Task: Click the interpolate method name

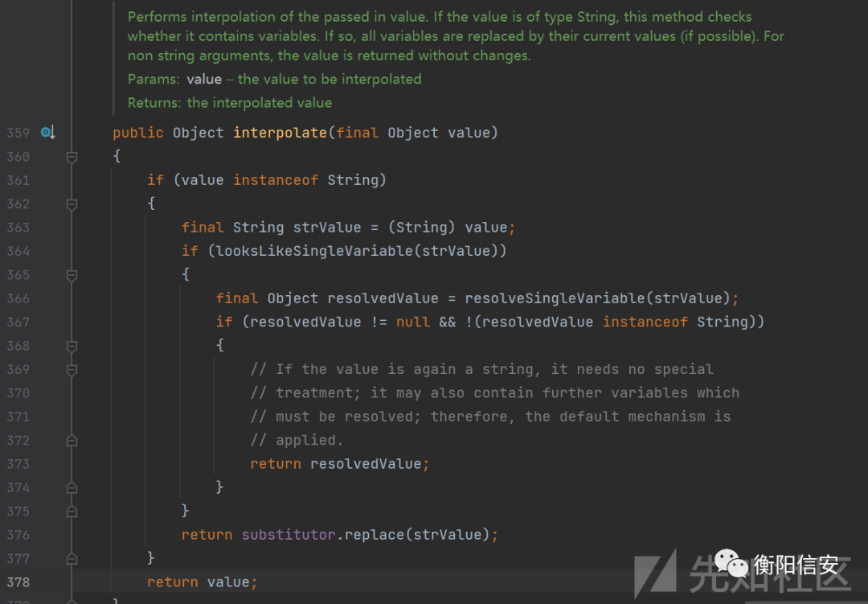Action: coord(280,133)
